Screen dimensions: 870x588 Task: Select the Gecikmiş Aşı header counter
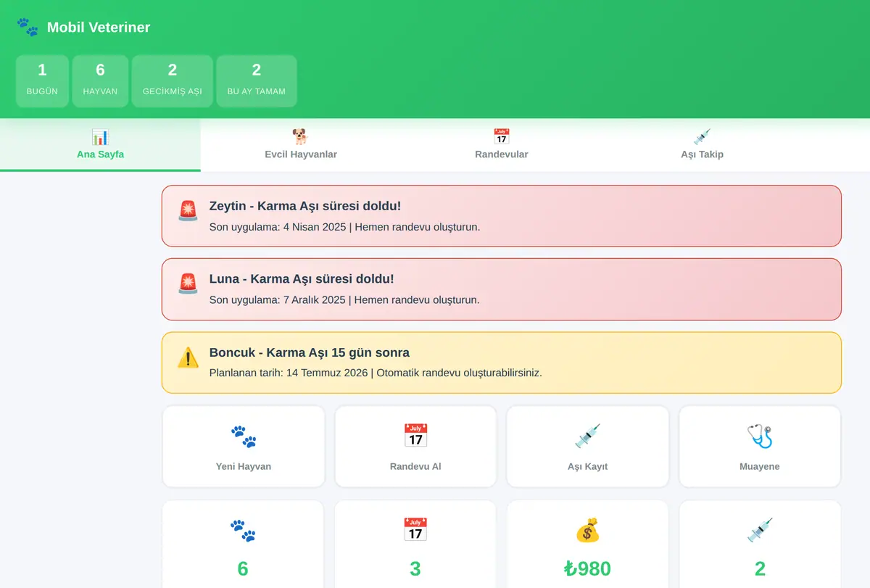[173, 81]
